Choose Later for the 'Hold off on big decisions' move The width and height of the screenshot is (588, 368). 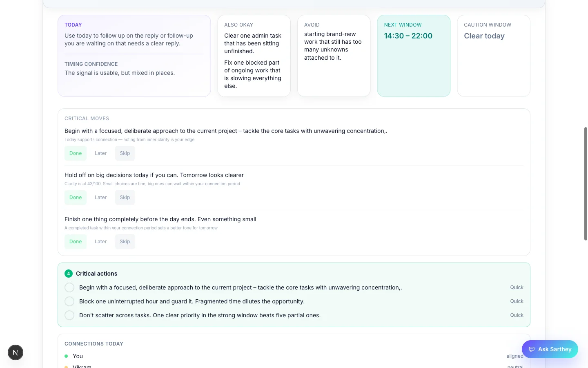pos(100,197)
